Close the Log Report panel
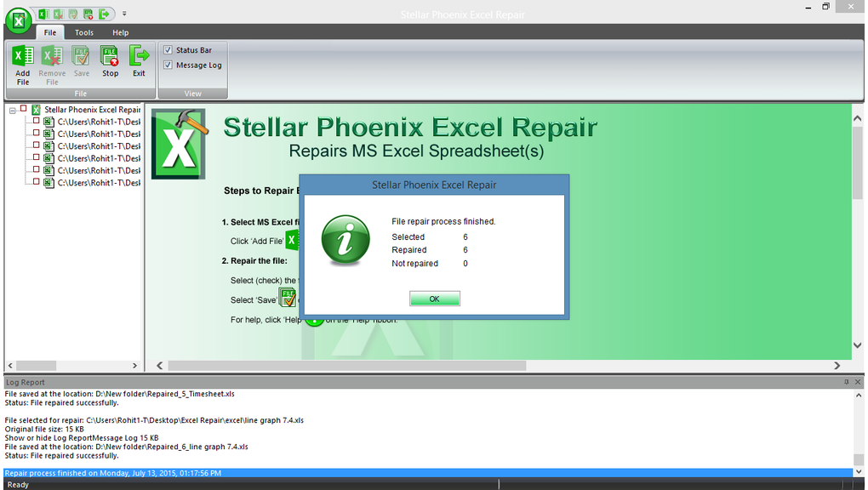Screen dimensions: 868x490 tap(858, 382)
